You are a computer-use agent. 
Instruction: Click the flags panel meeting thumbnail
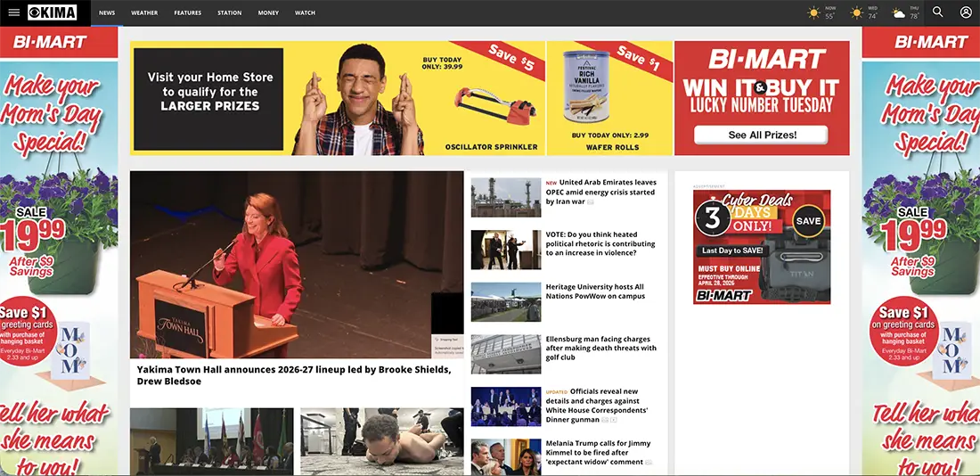211,441
